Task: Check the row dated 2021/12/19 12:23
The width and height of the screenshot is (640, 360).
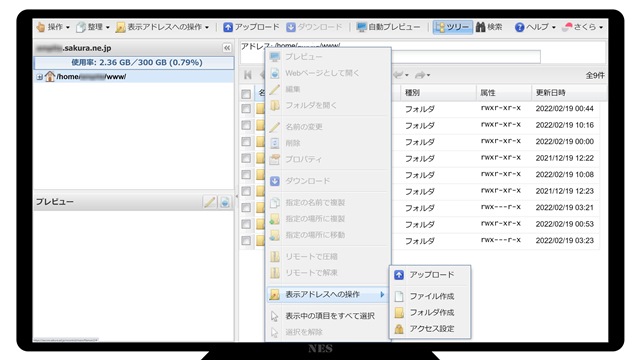Action: click(246, 191)
